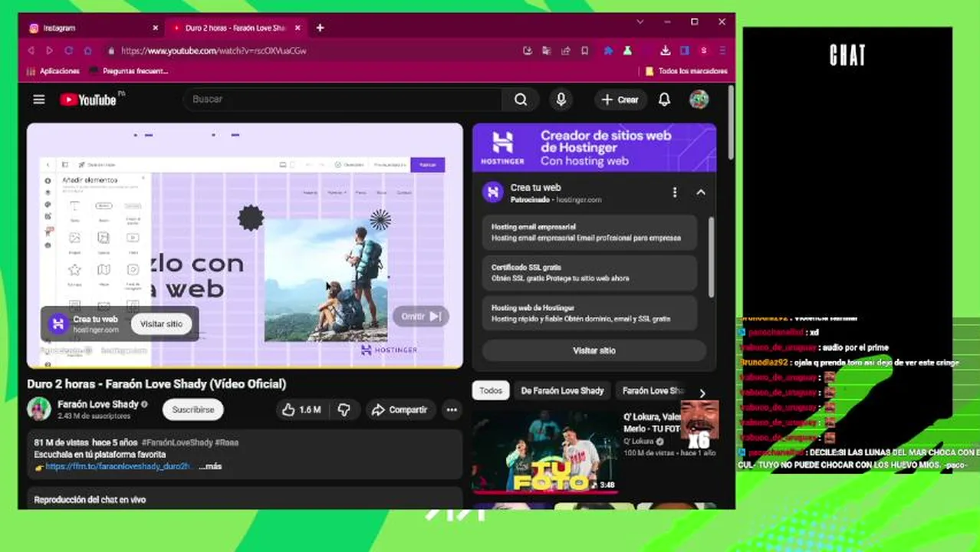The image size is (980, 552).
Task: Open Todos los marcadores folder
Action: (x=686, y=71)
